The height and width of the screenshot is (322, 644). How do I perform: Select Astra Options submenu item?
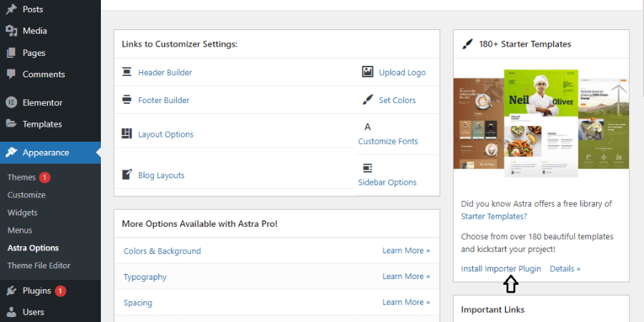click(x=33, y=248)
